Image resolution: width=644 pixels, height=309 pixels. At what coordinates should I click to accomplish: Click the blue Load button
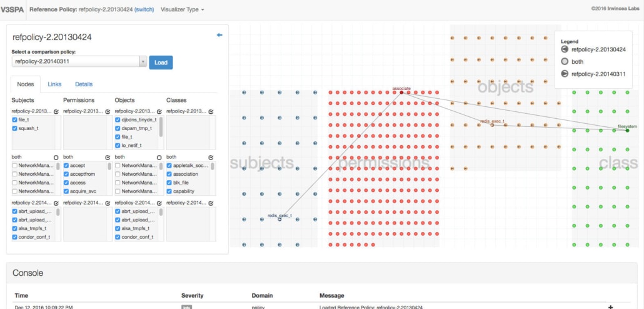161,63
